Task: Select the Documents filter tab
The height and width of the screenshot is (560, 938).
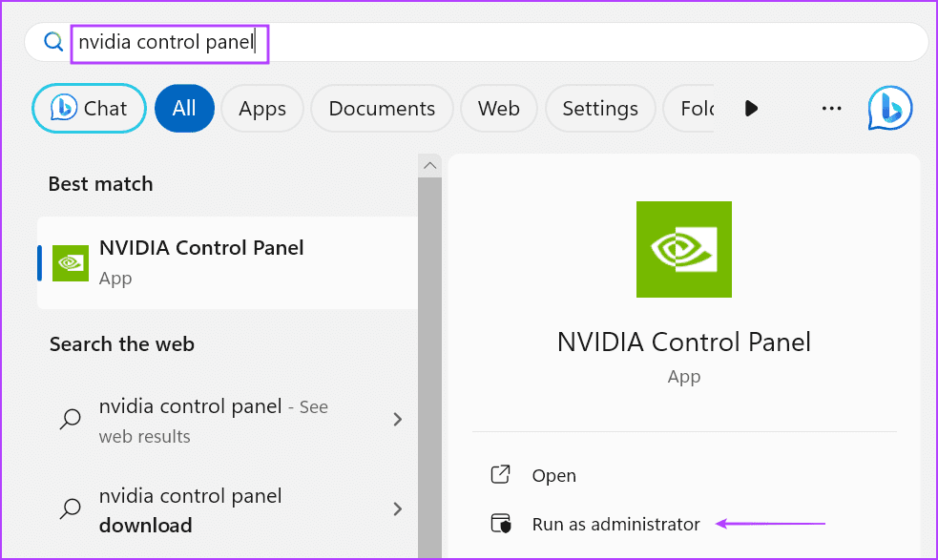Action: pyautogui.click(x=382, y=108)
